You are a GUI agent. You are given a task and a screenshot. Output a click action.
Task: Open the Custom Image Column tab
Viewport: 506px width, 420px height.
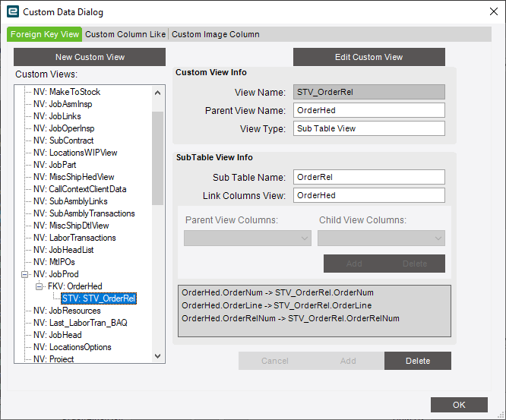tap(216, 34)
